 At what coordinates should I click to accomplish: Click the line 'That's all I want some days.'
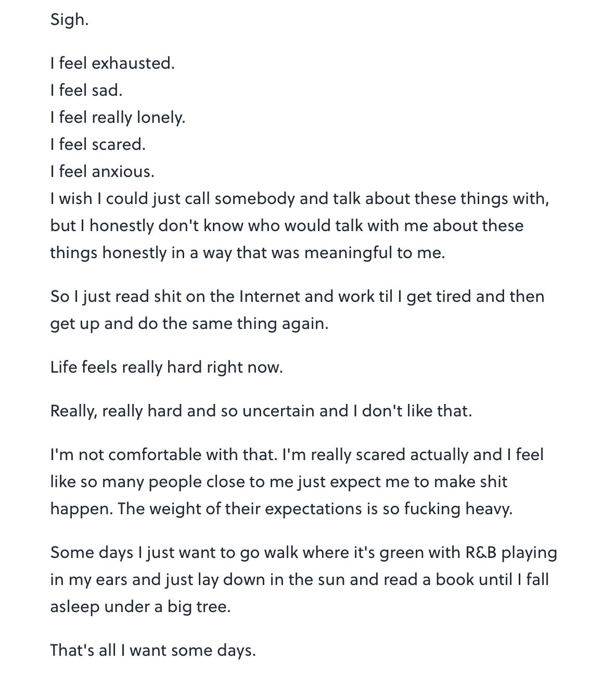pos(153,651)
